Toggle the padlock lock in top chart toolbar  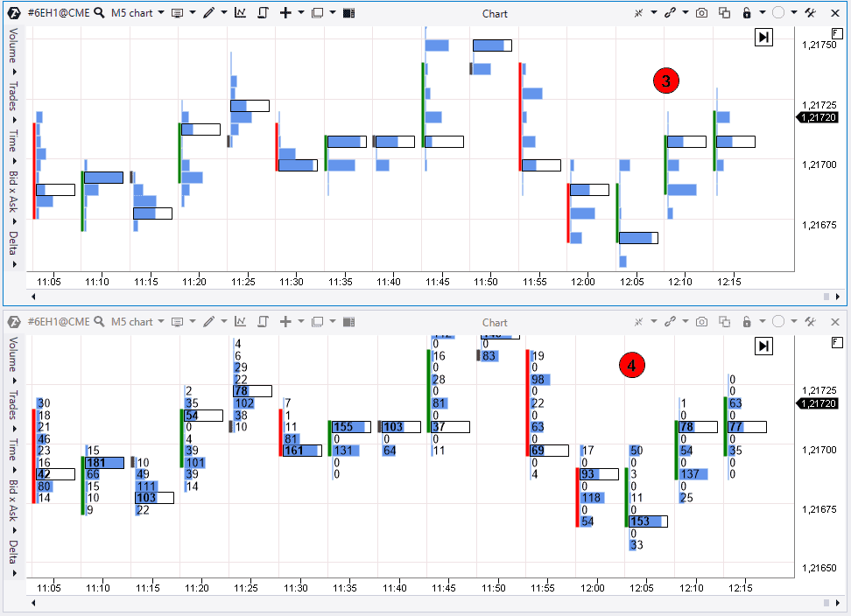[747, 13]
